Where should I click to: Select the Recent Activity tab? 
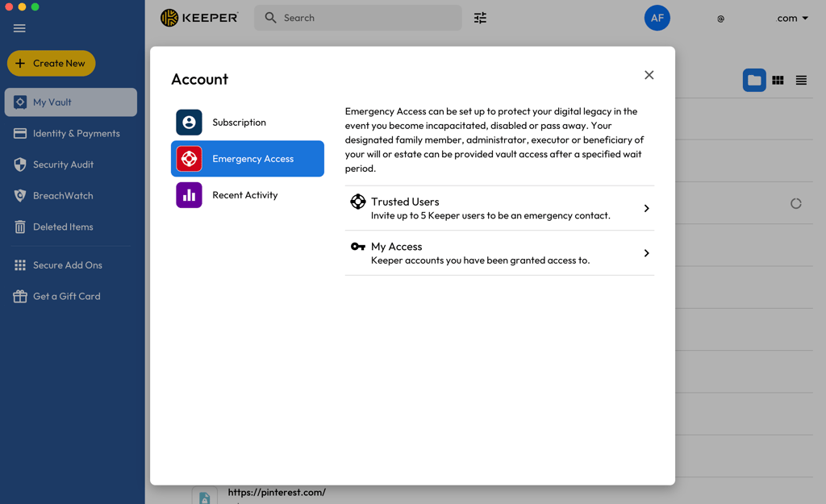[x=248, y=195]
